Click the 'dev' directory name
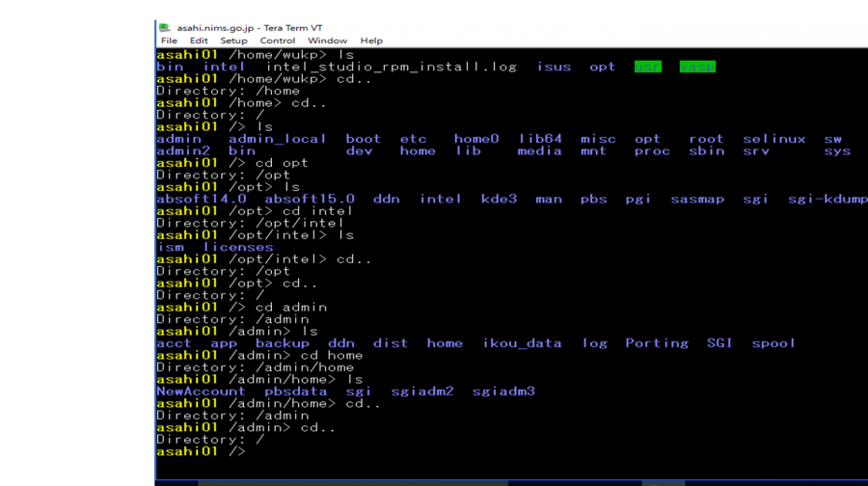Viewport: 868px width, 486px height. 360,151
